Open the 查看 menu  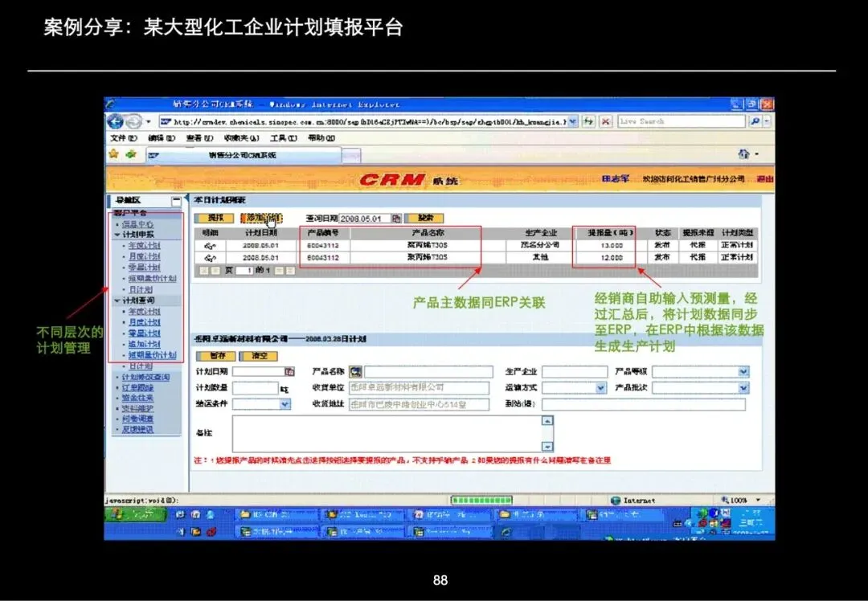[199, 138]
